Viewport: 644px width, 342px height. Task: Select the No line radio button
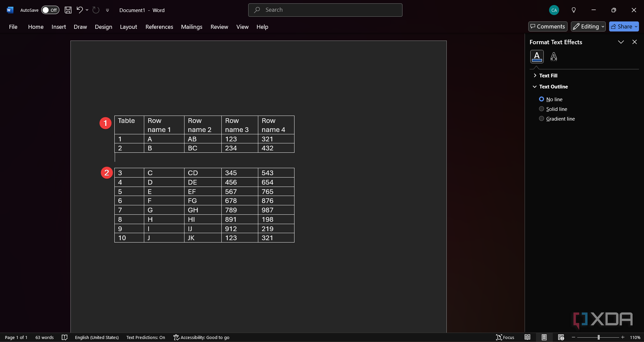click(541, 99)
